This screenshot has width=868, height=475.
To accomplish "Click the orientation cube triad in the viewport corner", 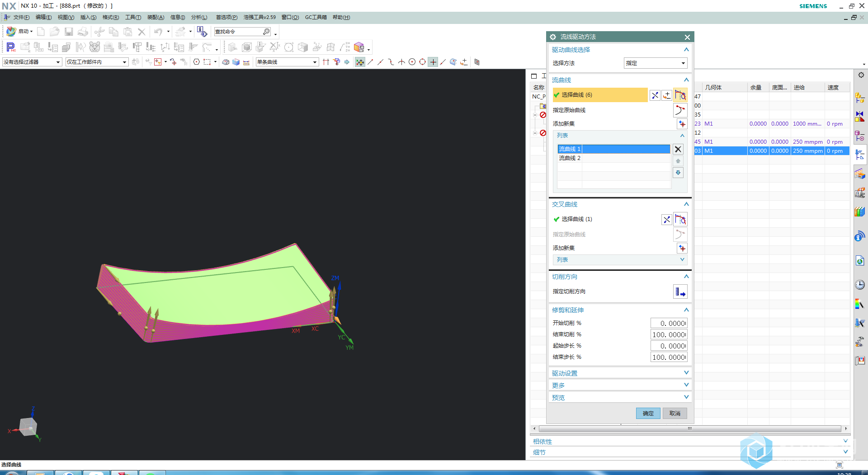I will (x=28, y=427).
